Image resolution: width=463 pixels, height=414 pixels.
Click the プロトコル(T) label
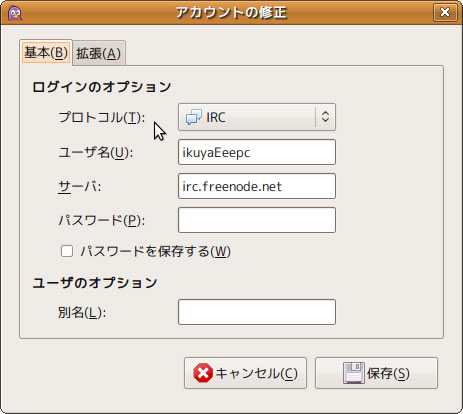tap(102, 117)
